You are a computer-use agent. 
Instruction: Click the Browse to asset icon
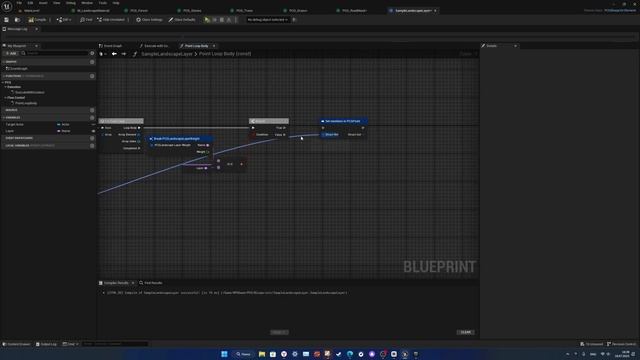[17, 20]
